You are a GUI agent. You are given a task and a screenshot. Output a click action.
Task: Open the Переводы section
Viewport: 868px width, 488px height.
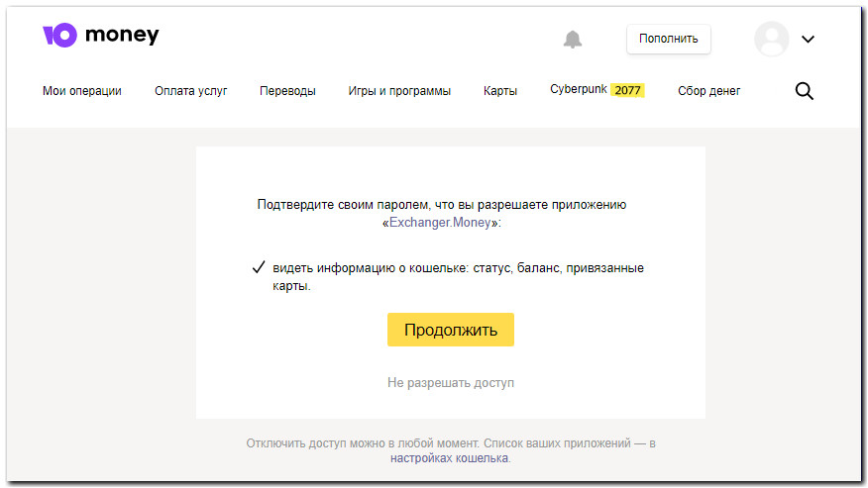[287, 91]
